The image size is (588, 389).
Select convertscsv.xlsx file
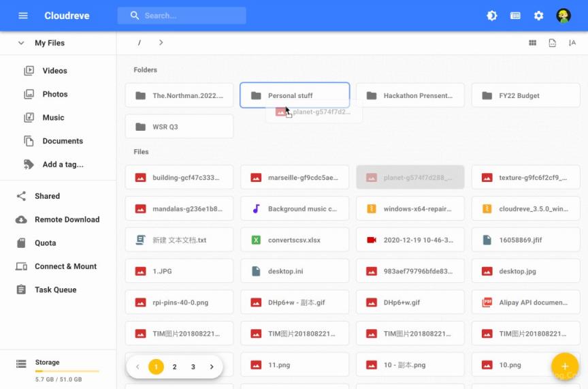pyautogui.click(x=295, y=240)
